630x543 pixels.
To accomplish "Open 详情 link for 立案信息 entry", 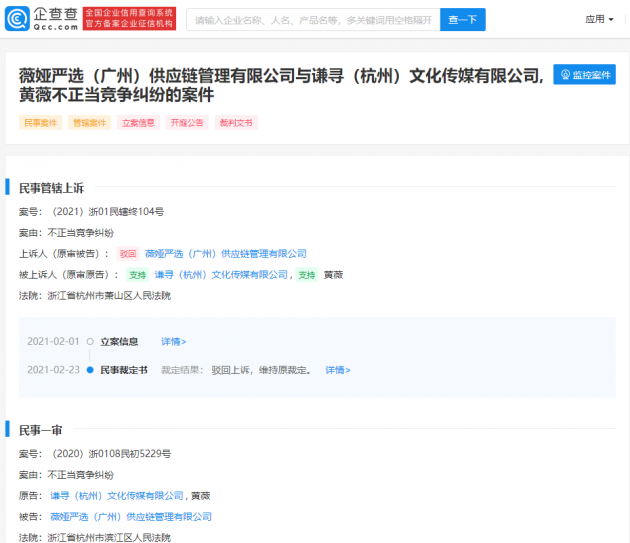I will click(x=174, y=342).
